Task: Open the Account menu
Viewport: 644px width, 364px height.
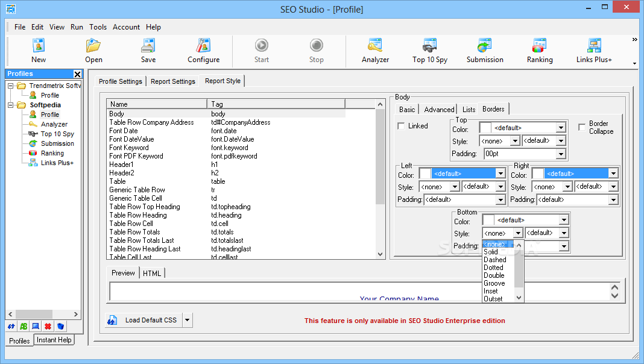Action: 126,27
